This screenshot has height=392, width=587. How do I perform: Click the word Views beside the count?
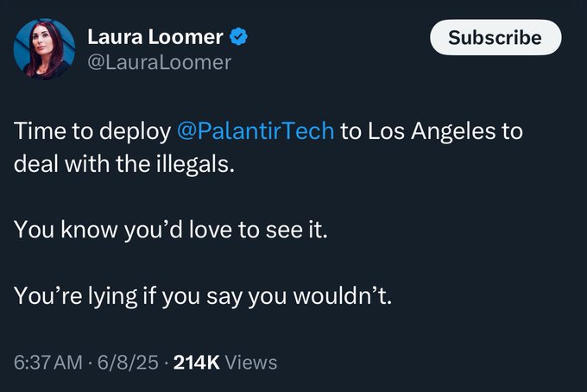(x=253, y=363)
